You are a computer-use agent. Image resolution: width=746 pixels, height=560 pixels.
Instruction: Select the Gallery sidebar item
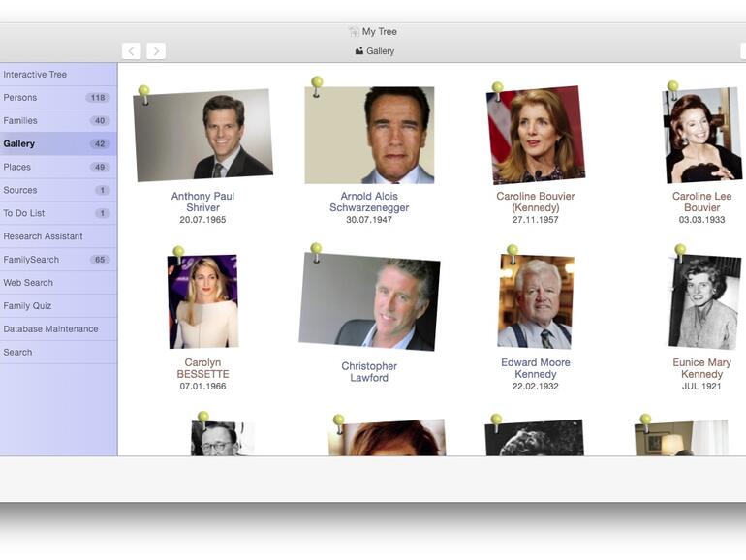[x=58, y=143]
